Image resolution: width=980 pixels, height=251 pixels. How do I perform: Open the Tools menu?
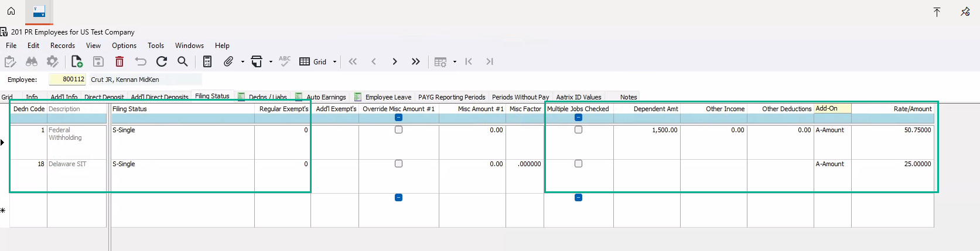point(156,46)
